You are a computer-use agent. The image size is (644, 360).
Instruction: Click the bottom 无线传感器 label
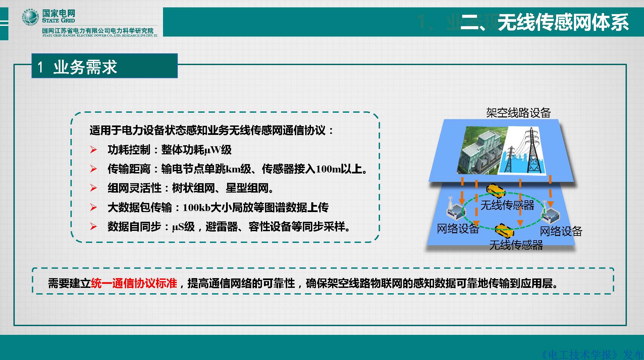(516, 245)
